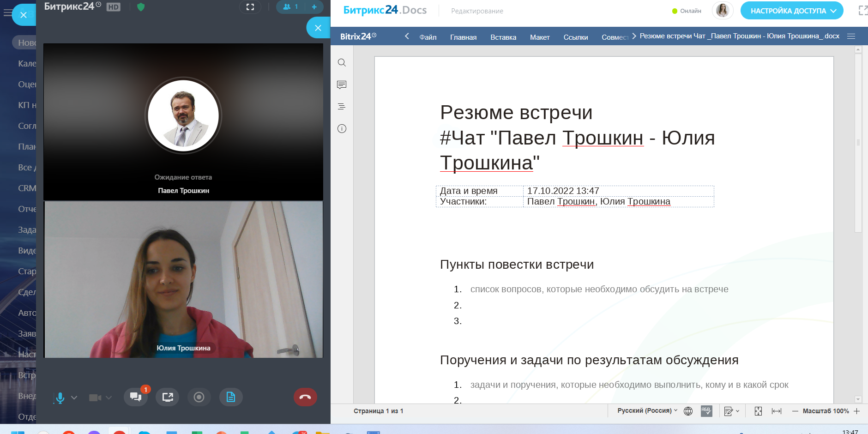Image resolution: width=868 pixels, height=434 pixels.
Task: Mute the microphone in the call
Action: pyautogui.click(x=60, y=398)
